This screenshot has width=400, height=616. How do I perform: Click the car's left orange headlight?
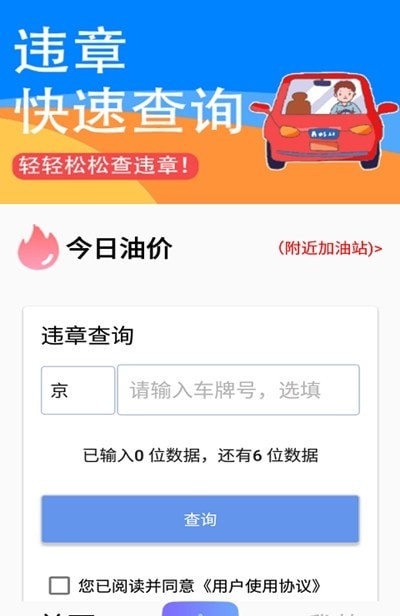[x=289, y=131]
